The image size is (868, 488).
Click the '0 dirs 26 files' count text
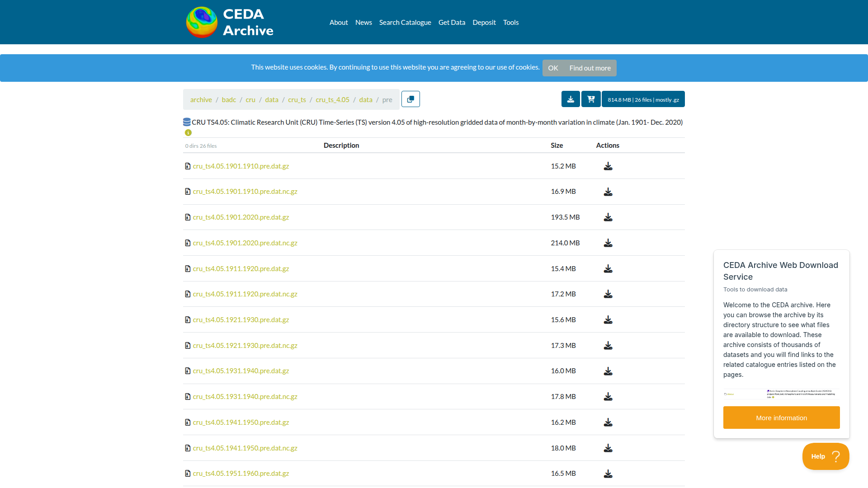[x=201, y=146]
